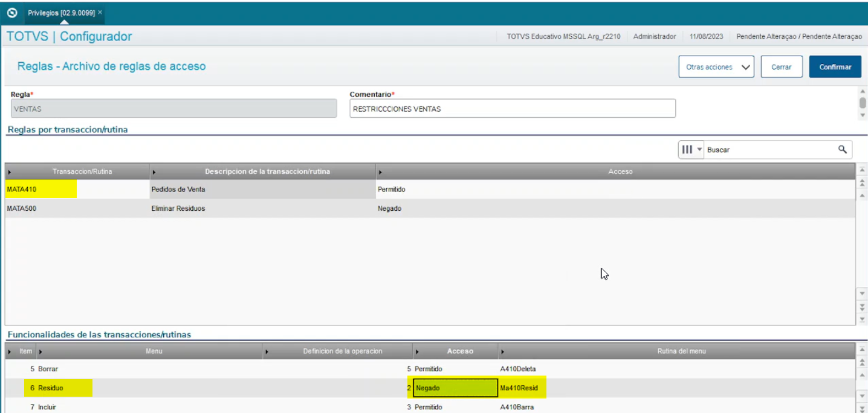Viewport: 868px width, 413px height.
Task: Click the lower table's Acceso column header arrow
Action: pyautogui.click(x=416, y=351)
